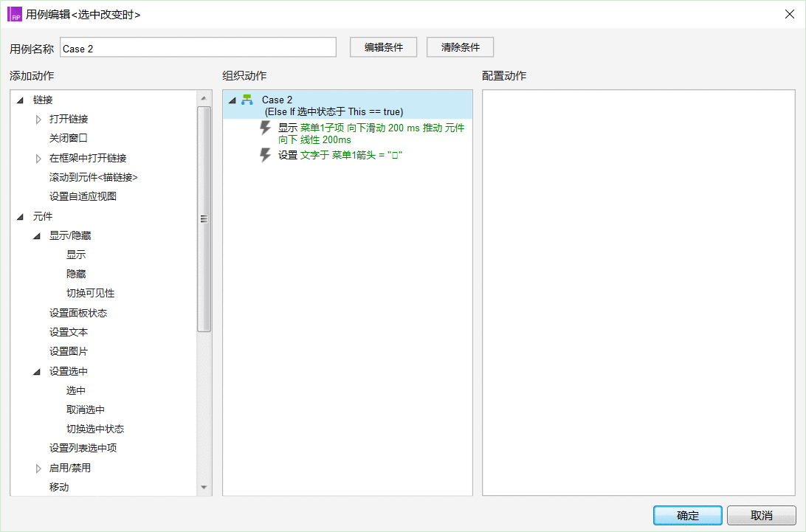The height and width of the screenshot is (532, 806).
Task: Select the 在框架中打开链接 item
Action: tap(88, 159)
